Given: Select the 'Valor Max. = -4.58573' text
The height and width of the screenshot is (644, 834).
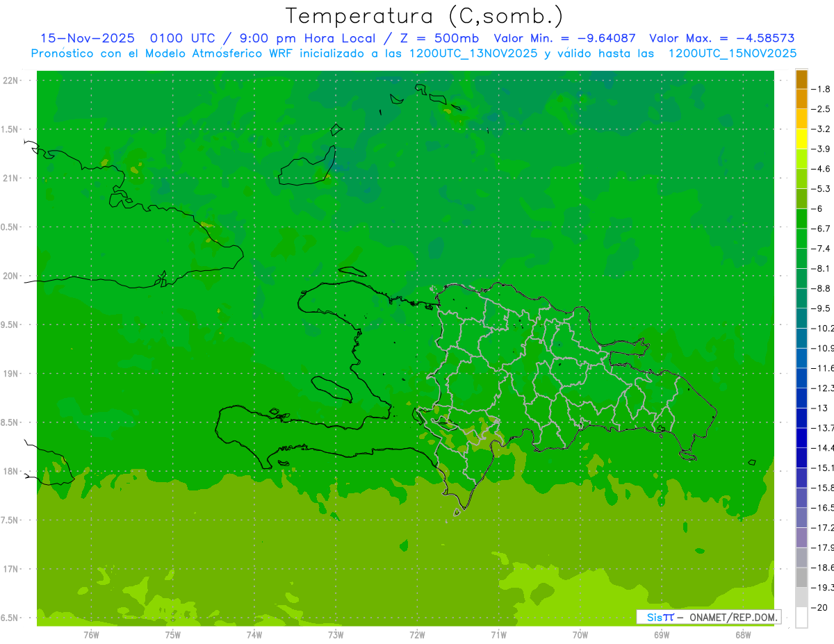Looking at the screenshot, I should click(x=722, y=38).
